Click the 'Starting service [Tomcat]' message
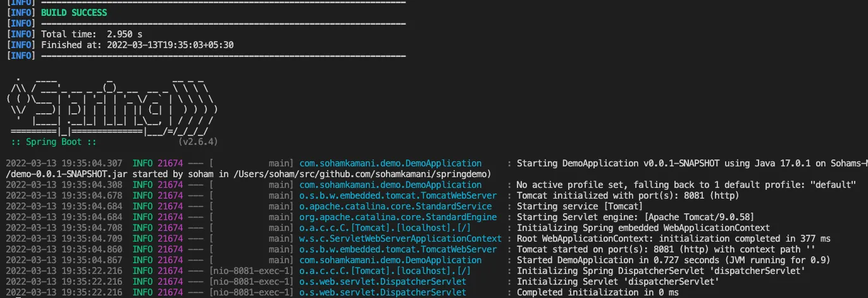The image size is (868, 298). pyautogui.click(x=580, y=206)
